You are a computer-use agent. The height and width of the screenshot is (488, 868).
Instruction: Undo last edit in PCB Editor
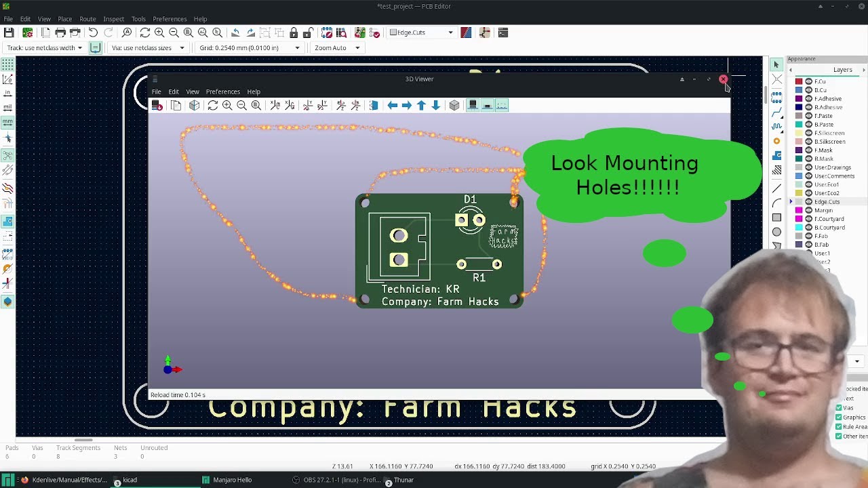[x=94, y=33]
